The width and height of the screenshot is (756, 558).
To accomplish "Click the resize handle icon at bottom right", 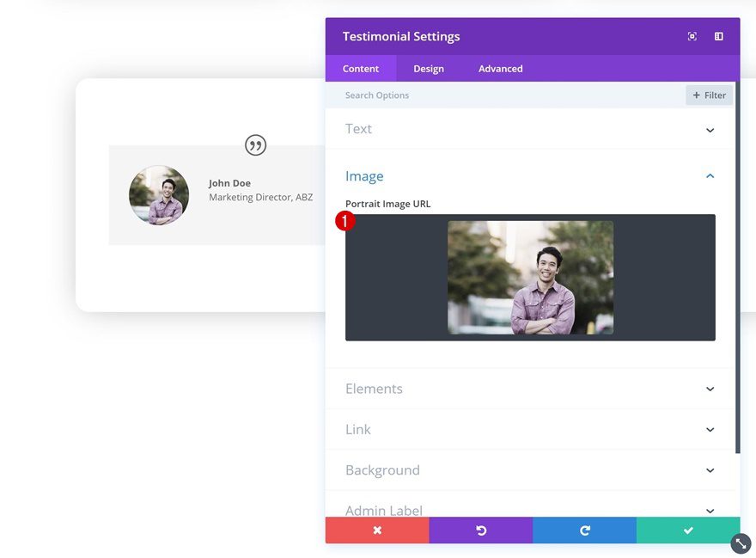I will (x=740, y=543).
